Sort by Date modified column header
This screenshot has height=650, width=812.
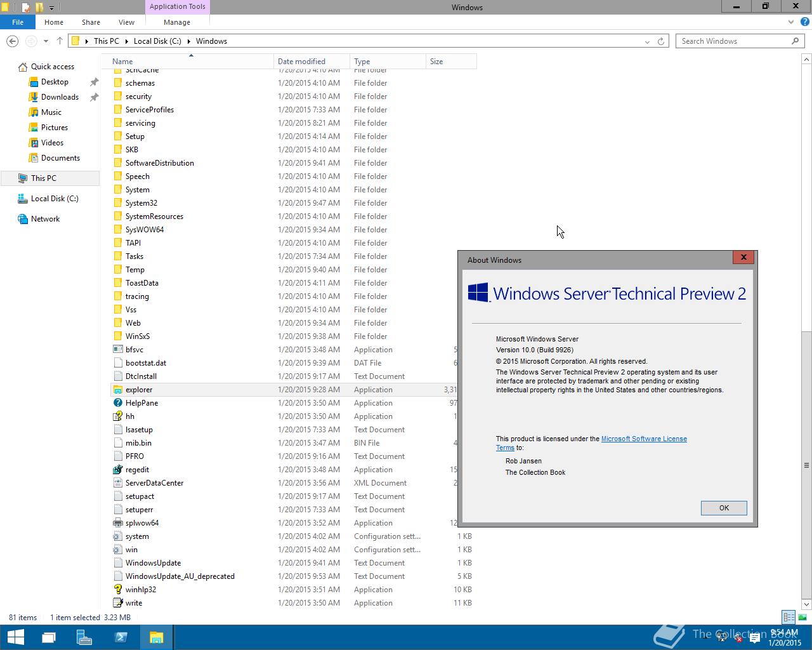(311, 62)
